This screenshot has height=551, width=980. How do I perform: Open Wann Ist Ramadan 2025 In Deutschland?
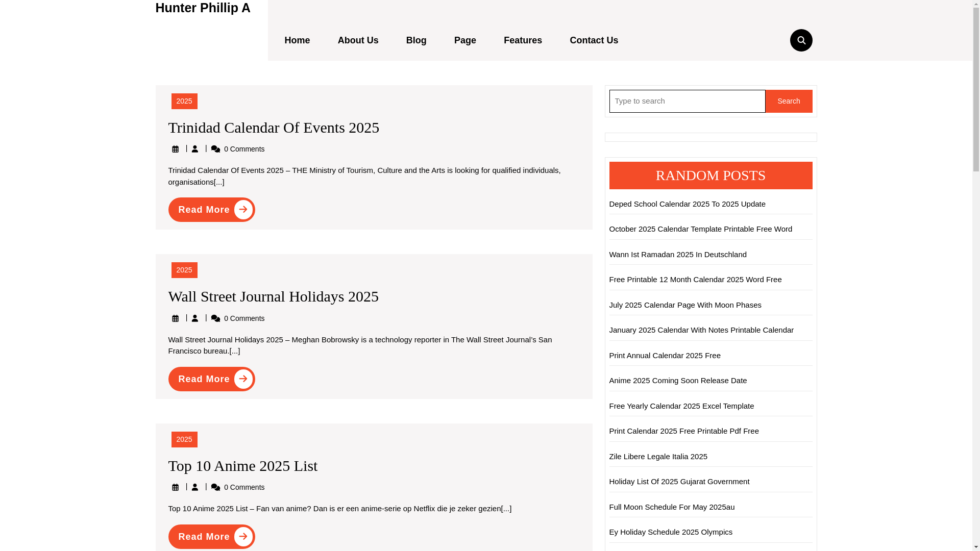click(x=678, y=255)
